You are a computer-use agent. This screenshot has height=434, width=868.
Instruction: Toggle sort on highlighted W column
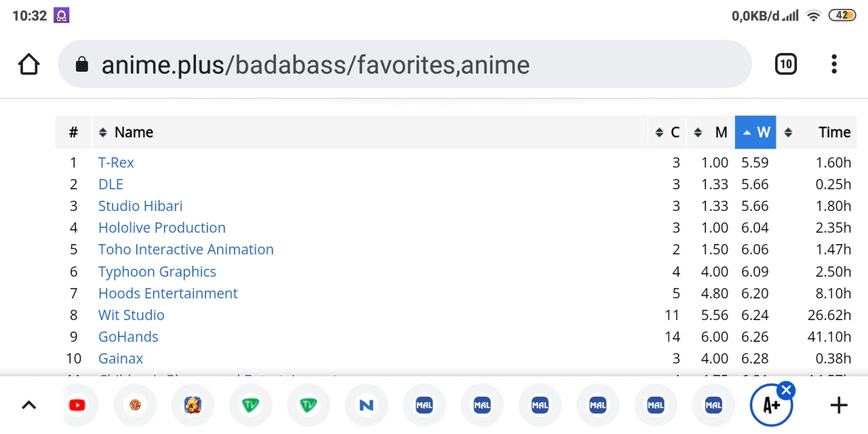[x=755, y=132]
